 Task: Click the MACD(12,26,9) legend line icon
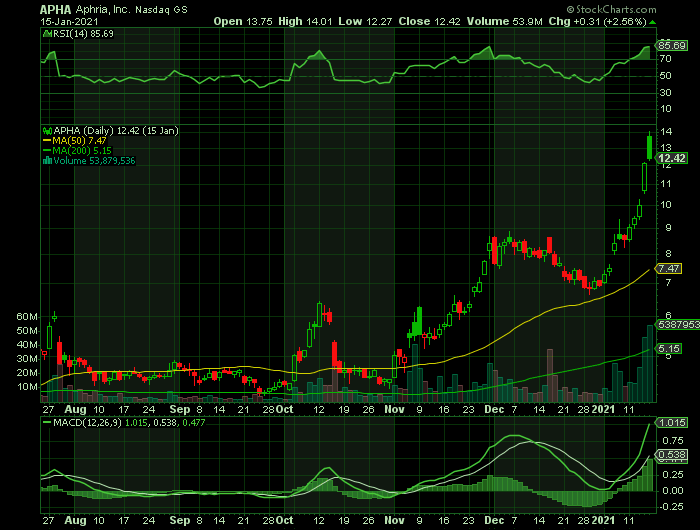[46, 423]
